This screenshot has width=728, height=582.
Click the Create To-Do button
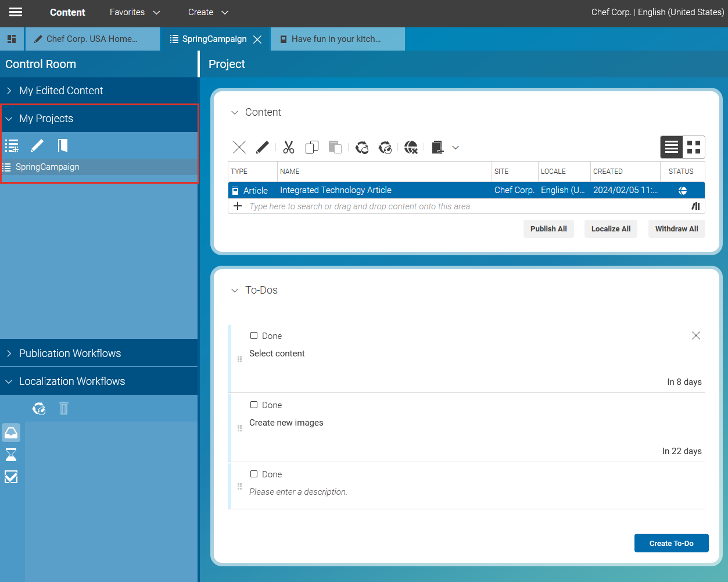point(671,542)
